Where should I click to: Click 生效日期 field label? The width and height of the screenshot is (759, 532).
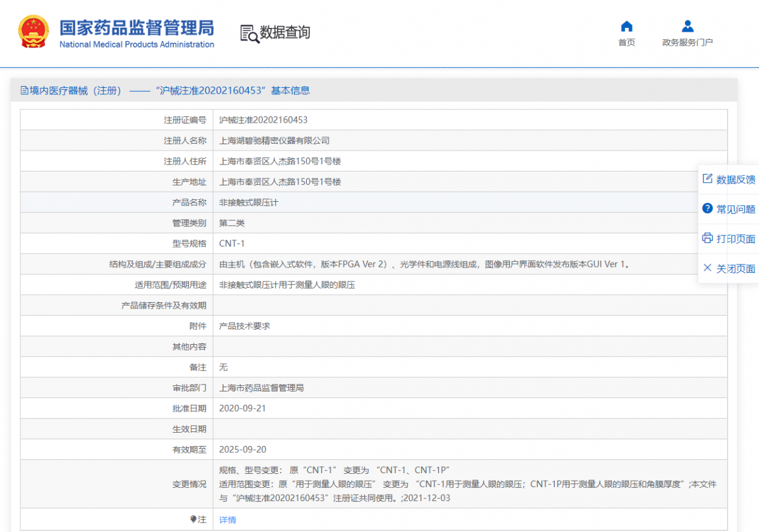point(189,429)
